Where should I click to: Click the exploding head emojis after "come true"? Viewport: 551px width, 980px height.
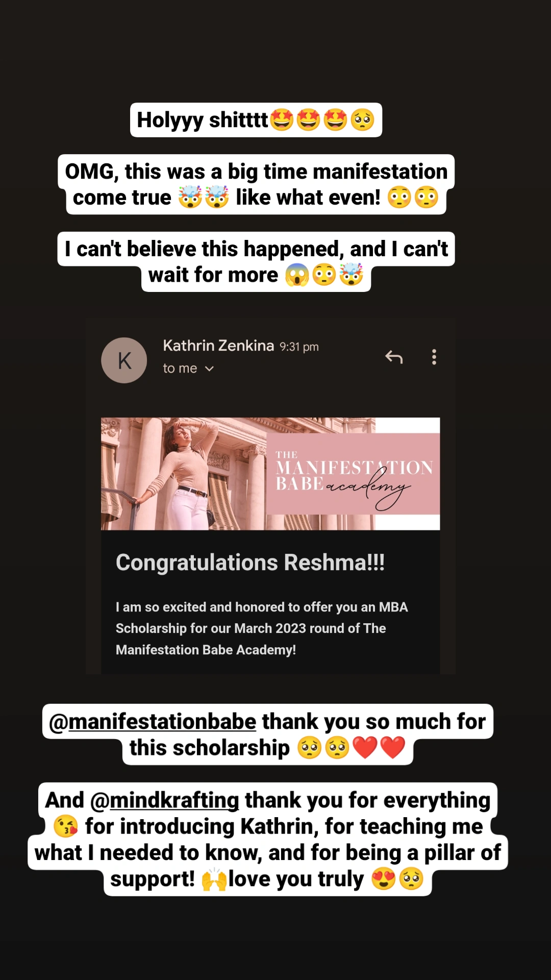204,198
